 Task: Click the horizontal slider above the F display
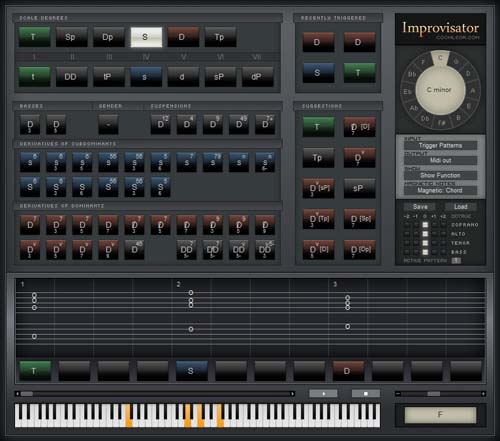pyautogui.click(x=440, y=394)
